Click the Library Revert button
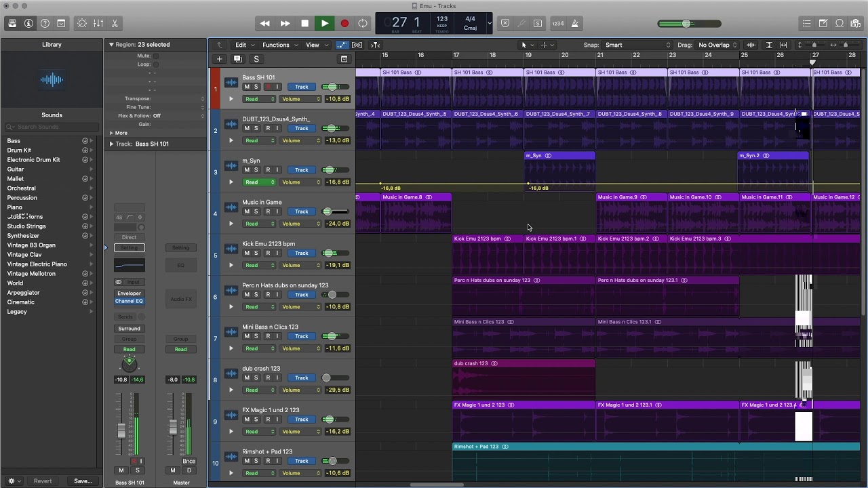 tap(43, 481)
